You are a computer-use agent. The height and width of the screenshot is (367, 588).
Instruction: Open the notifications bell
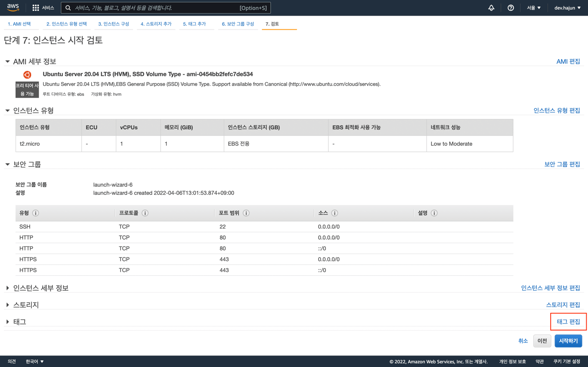(491, 8)
